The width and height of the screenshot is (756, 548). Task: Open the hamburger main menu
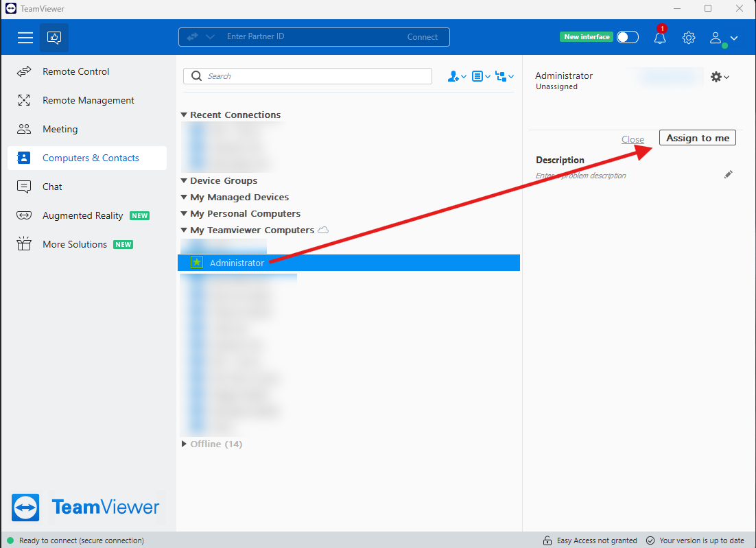click(25, 37)
